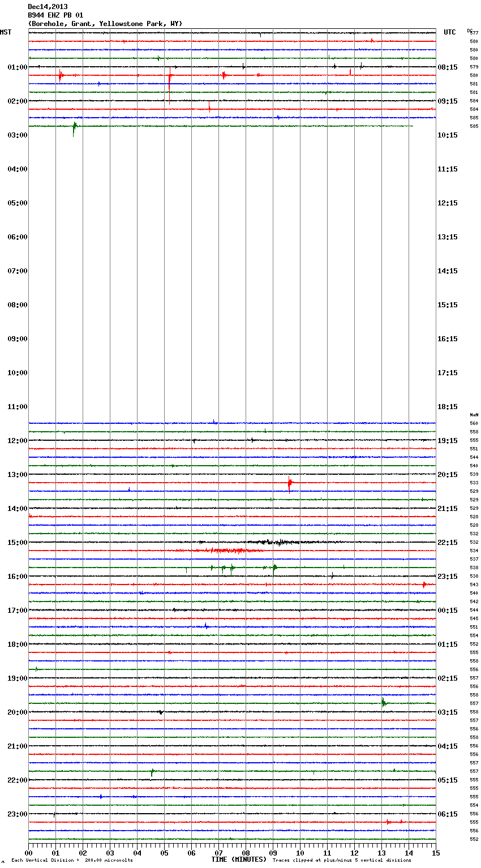Click the Each Vertical Division 200.00 microvolts note
The image size is (481, 868).
pos(72,861)
